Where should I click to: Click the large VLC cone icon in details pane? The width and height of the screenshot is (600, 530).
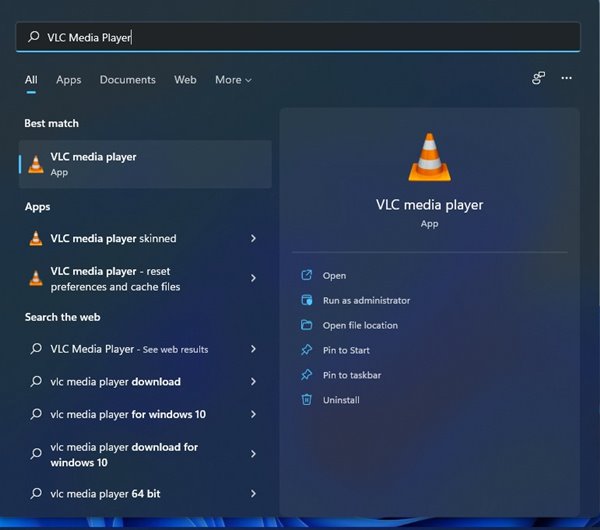coord(429,158)
